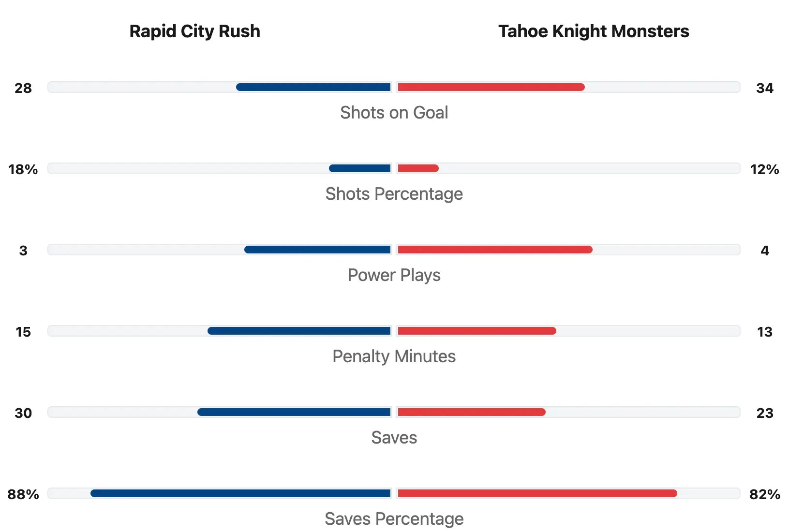Screen dimensions: 789x532
Task: Click the Power Plays stat label
Action: coord(394,275)
